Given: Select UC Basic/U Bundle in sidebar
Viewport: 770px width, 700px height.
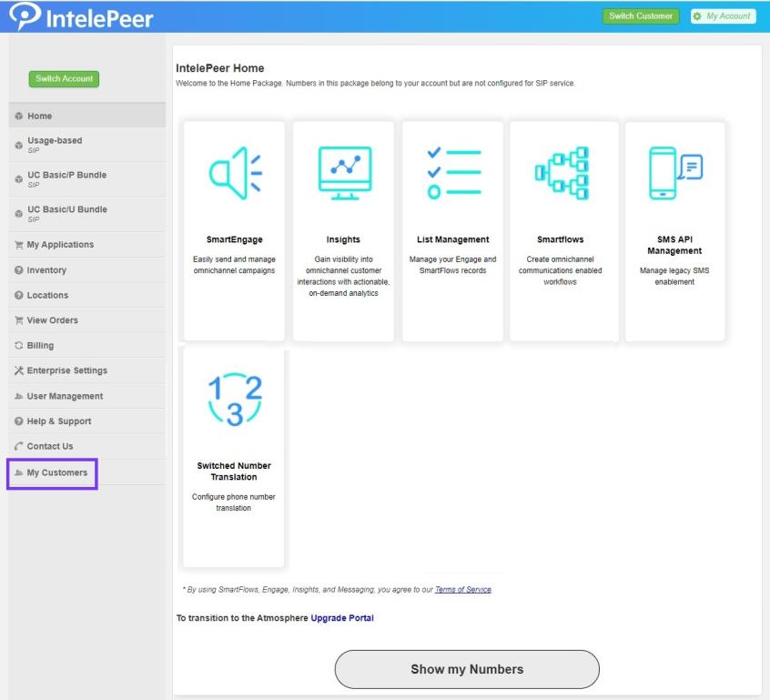Looking at the screenshot, I should [x=86, y=214].
